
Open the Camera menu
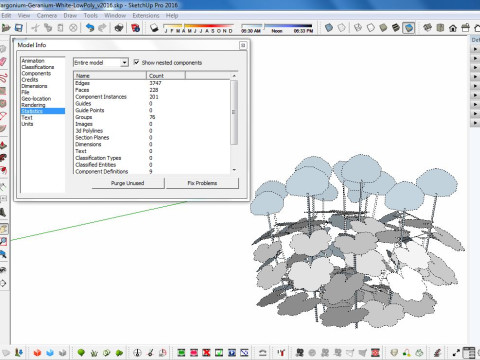(47, 15)
